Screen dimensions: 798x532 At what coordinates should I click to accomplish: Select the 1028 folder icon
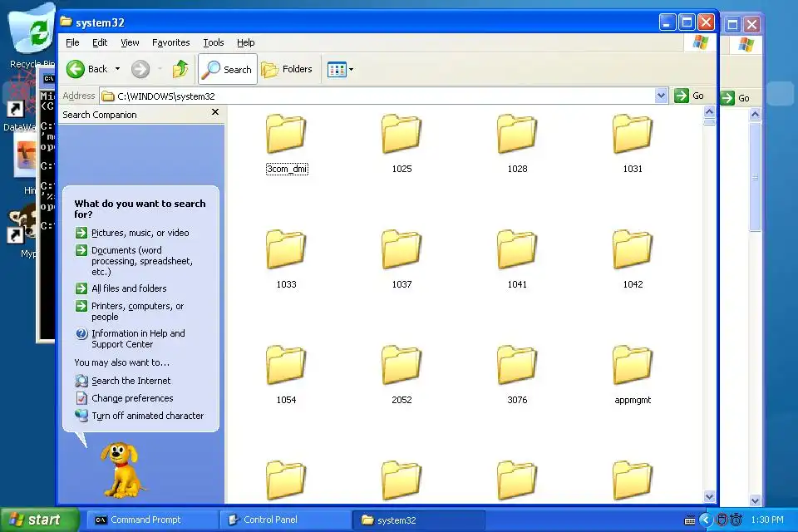[x=517, y=133]
